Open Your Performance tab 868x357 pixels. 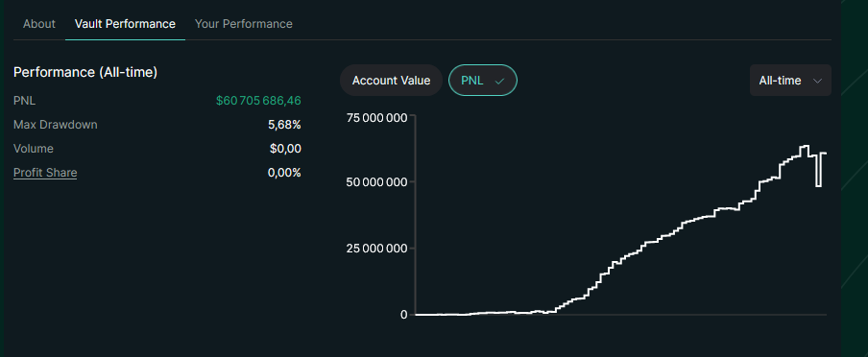click(x=244, y=24)
